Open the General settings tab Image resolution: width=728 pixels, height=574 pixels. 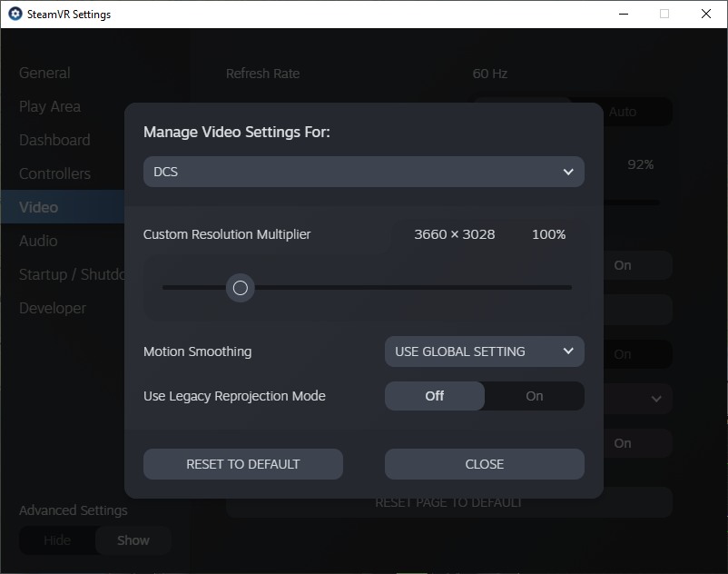(44, 73)
